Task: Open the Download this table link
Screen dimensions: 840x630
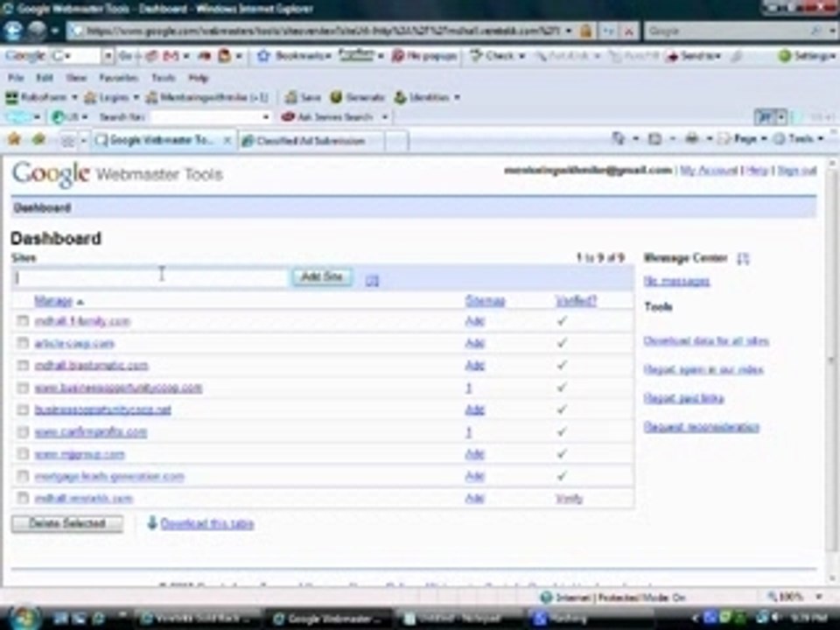Action: pyautogui.click(x=207, y=523)
